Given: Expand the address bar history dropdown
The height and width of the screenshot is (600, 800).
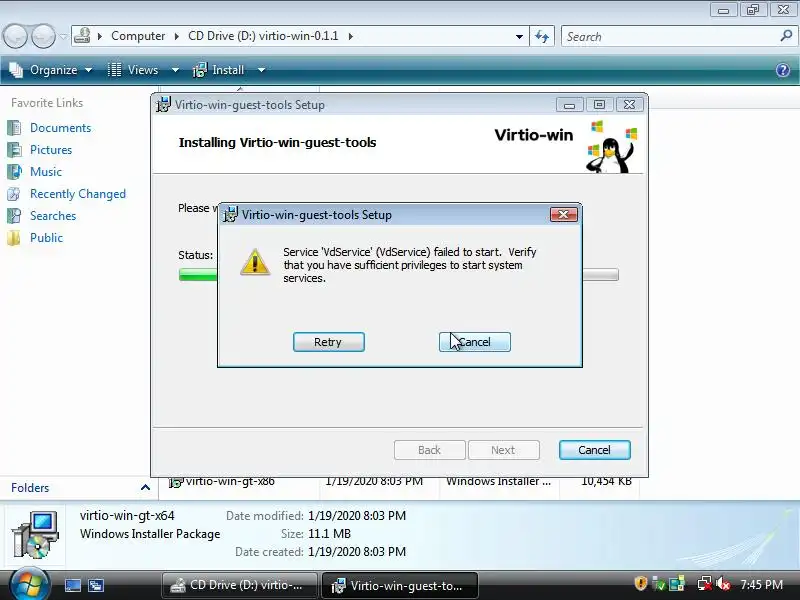Looking at the screenshot, I should coord(519,37).
